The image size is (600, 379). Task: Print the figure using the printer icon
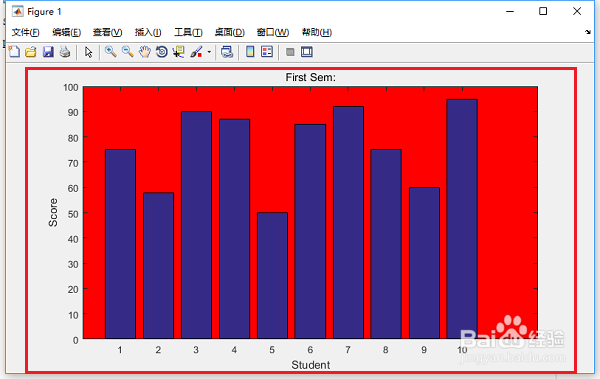pyautogui.click(x=65, y=52)
